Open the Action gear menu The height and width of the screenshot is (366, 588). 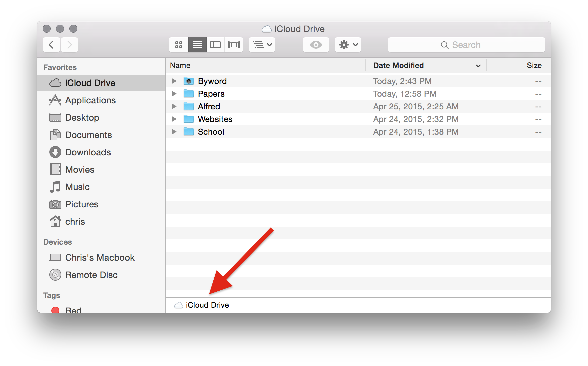point(348,45)
